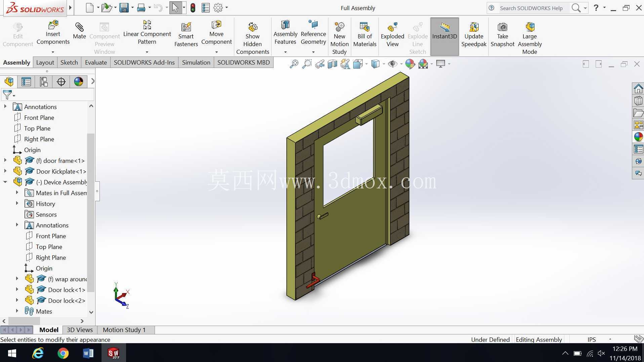Toggle Large Assembly Mode
The width and height of the screenshot is (644, 362).
coord(530,38)
